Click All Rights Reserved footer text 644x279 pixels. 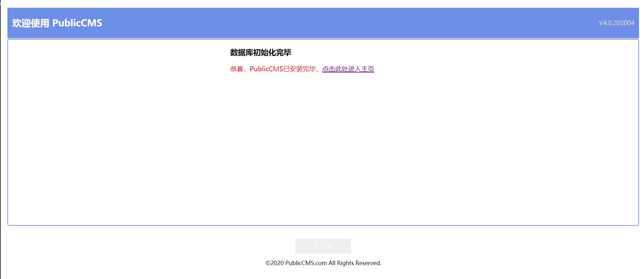coord(355,263)
